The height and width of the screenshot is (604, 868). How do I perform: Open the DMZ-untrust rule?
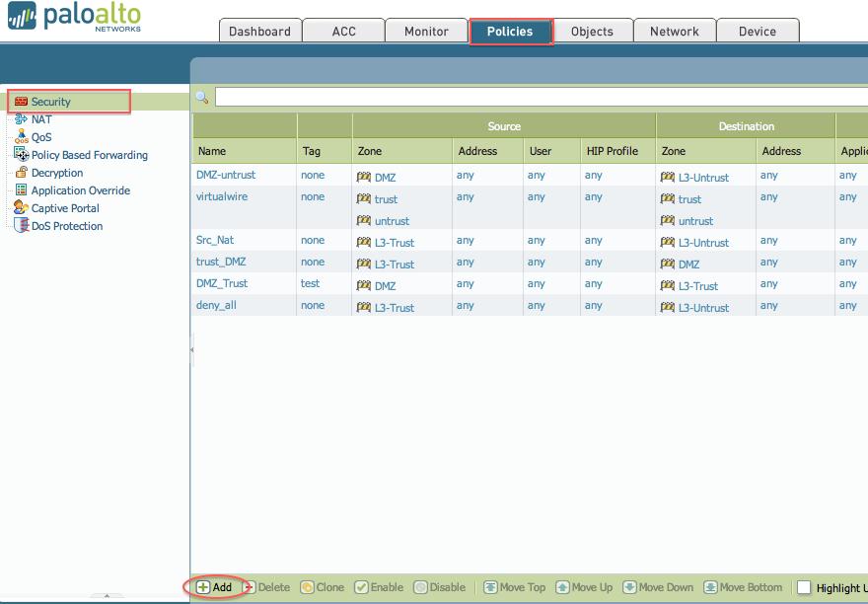pyautogui.click(x=226, y=175)
